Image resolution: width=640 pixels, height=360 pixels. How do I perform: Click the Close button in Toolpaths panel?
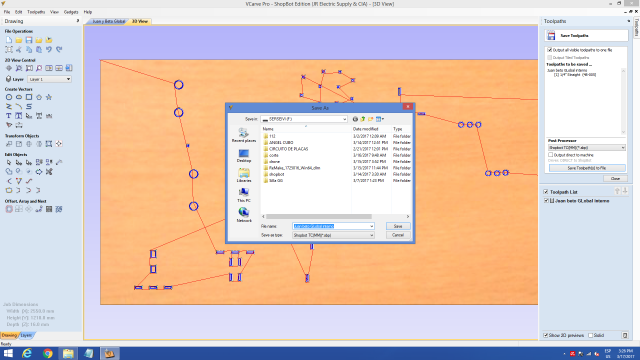(615, 179)
